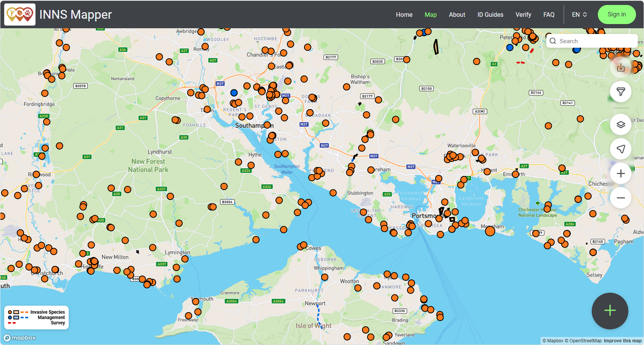Image resolution: width=644 pixels, height=345 pixels.
Task: Open the EN language selector
Action: coord(579,15)
